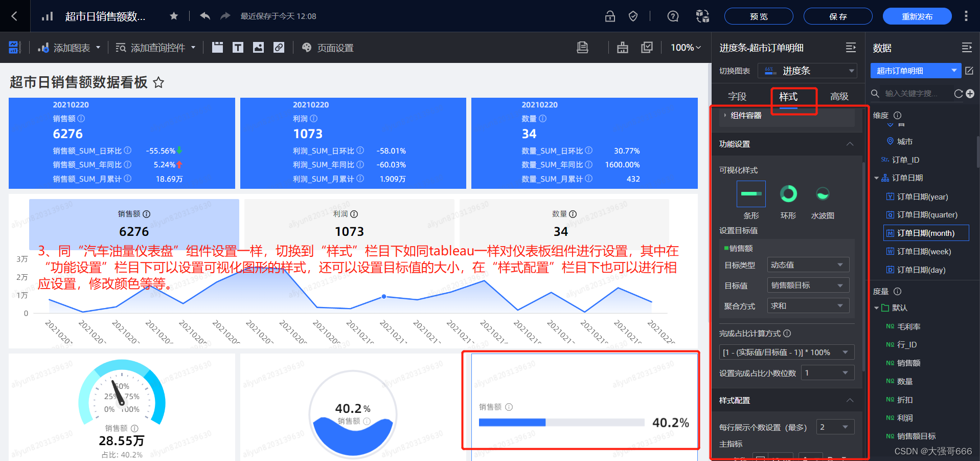
Task: Open the lock permission icon
Action: (x=610, y=16)
